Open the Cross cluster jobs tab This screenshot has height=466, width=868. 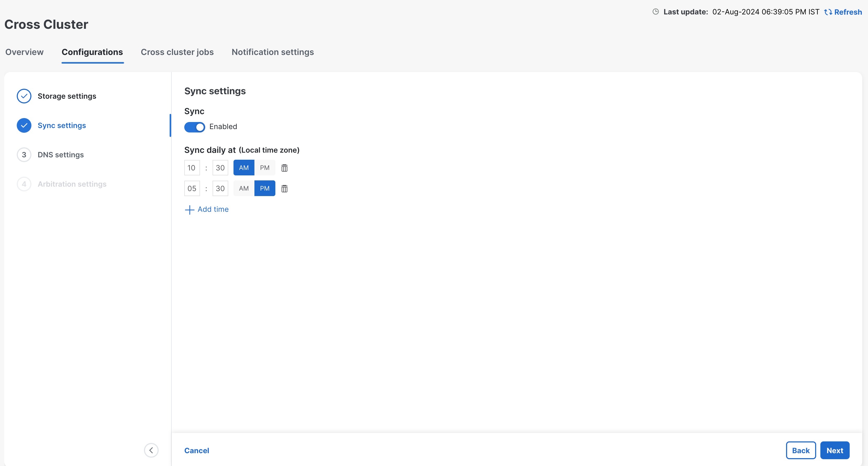pos(177,52)
